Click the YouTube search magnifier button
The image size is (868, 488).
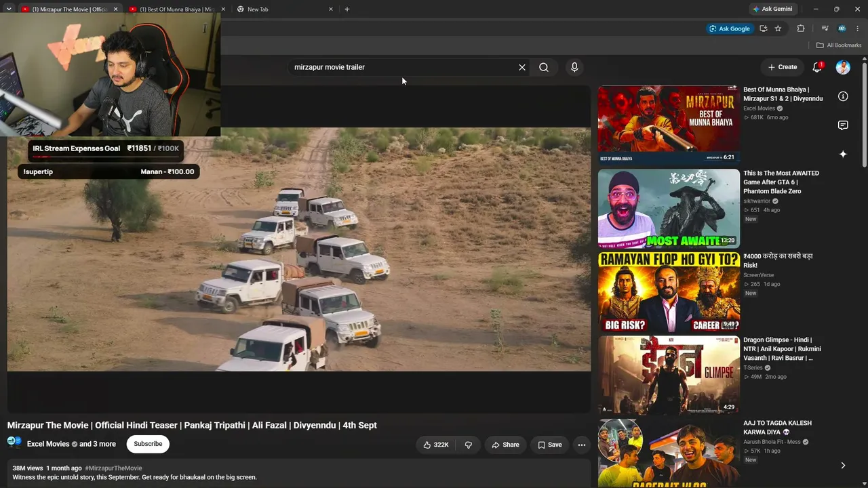tap(544, 67)
